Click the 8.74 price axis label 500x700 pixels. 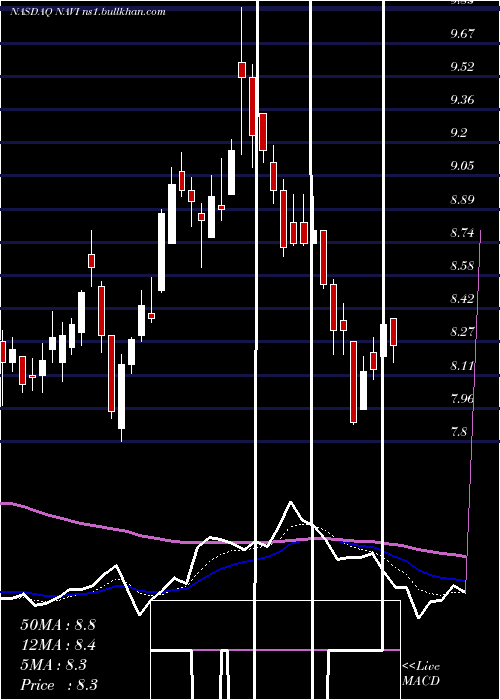click(462, 233)
